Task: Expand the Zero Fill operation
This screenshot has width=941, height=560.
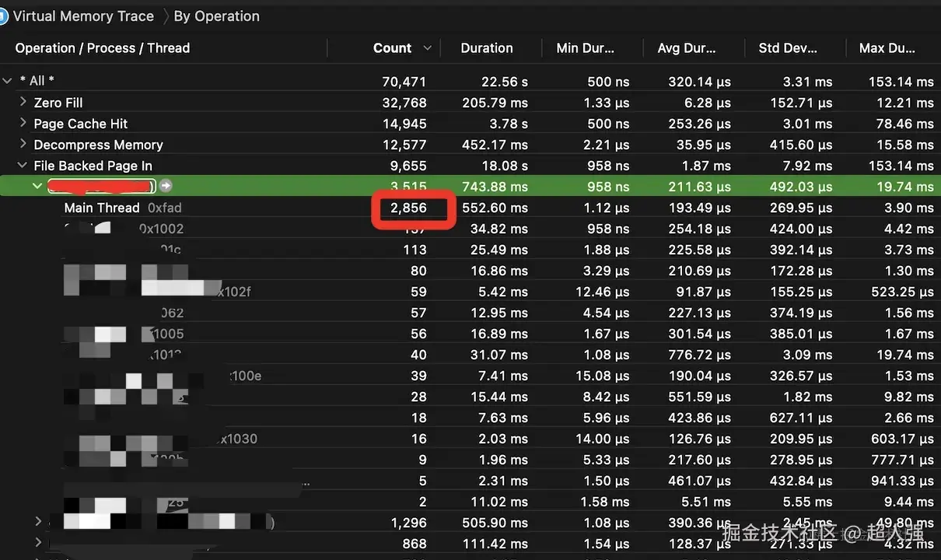Action: 23,102
